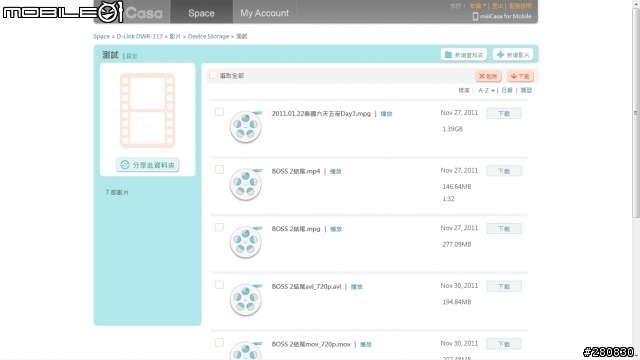The height and width of the screenshot is (360, 640).
Task: Open the My Account tab
Action: click(264, 13)
